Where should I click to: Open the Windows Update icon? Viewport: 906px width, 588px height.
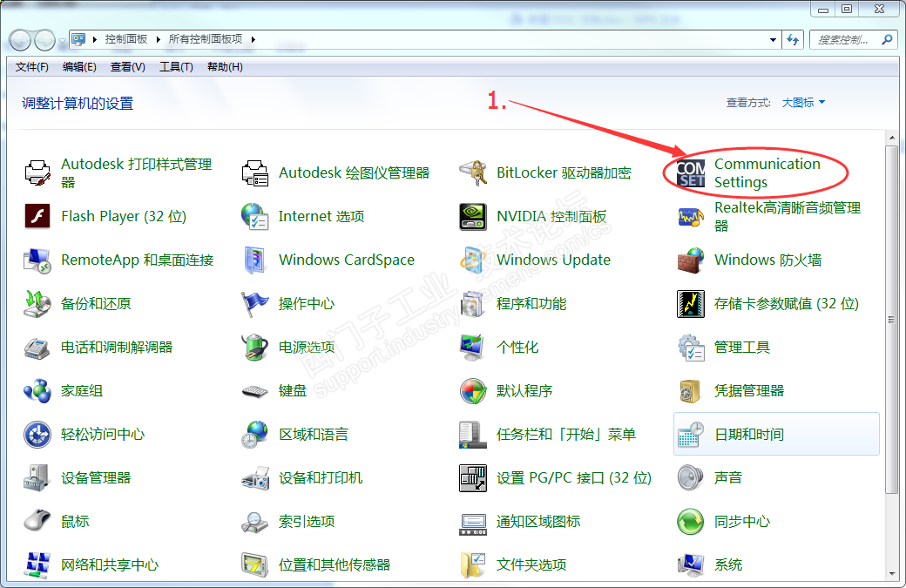coord(473,260)
